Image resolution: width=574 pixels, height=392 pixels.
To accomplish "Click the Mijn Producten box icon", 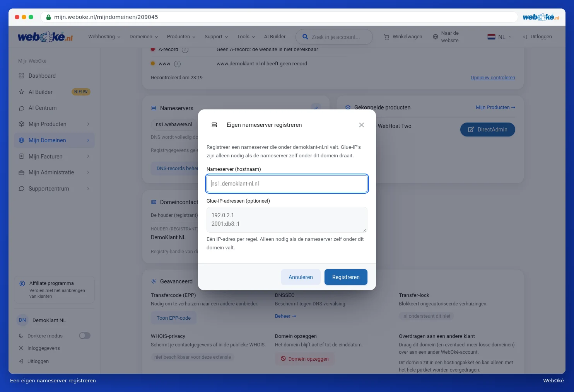I will pos(21,124).
